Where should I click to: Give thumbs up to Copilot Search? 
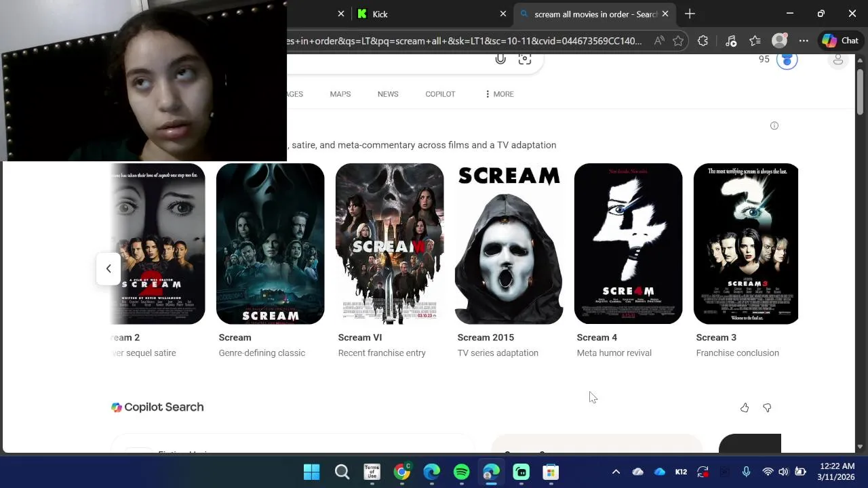745,407
